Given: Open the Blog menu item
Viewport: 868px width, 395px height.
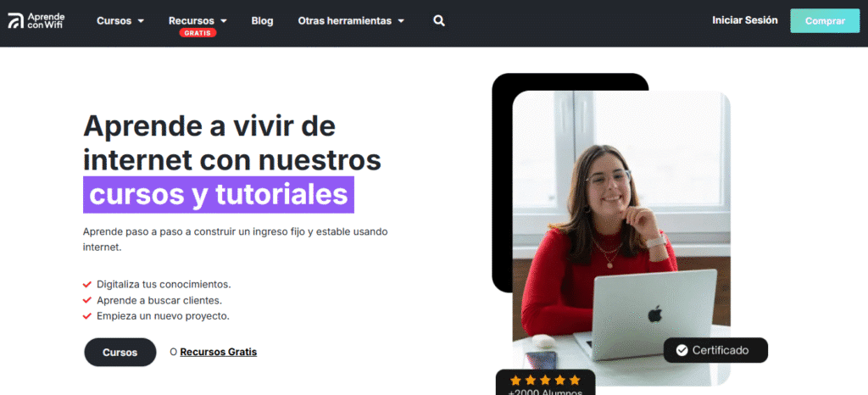Looking at the screenshot, I should [263, 21].
